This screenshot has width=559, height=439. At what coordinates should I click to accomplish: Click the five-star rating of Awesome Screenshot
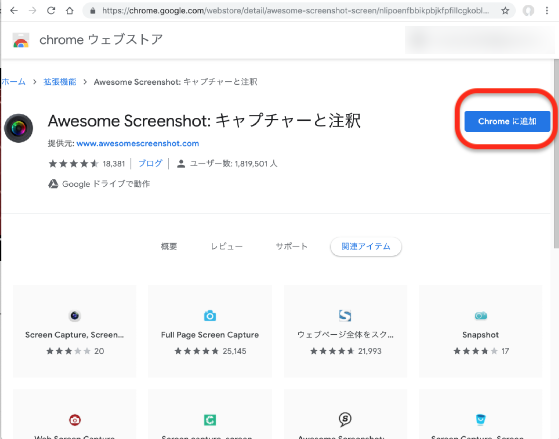[73, 164]
